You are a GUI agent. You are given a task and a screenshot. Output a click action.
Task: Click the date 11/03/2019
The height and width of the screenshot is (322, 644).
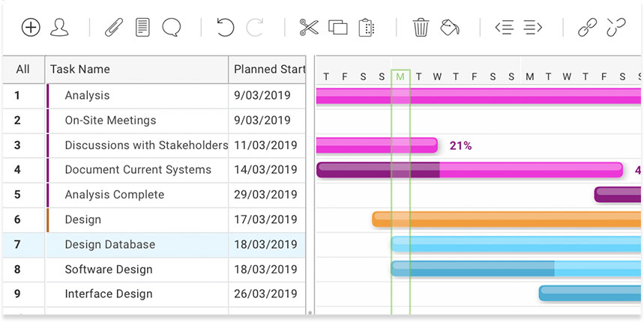click(x=265, y=145)
